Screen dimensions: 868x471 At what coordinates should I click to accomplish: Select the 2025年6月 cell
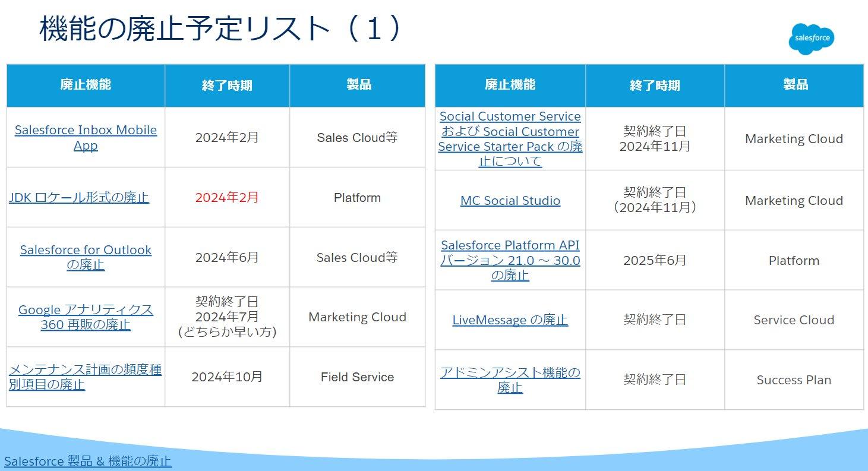655,260
